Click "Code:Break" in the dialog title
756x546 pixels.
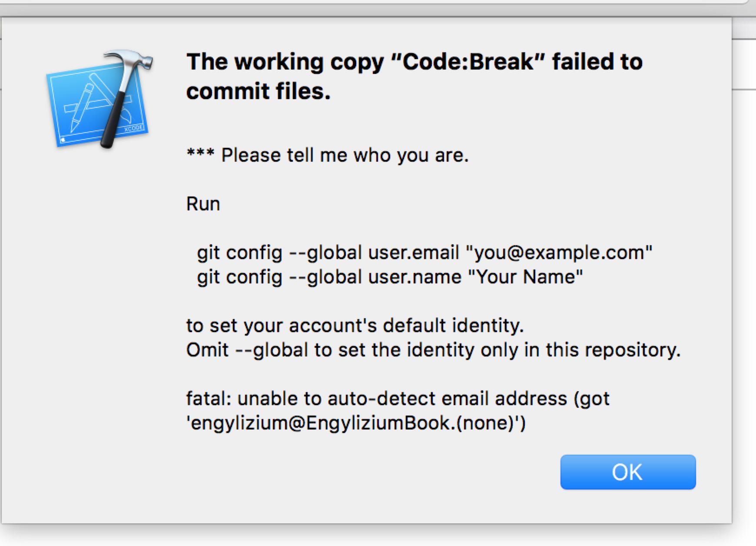click(x=468, y=61)
